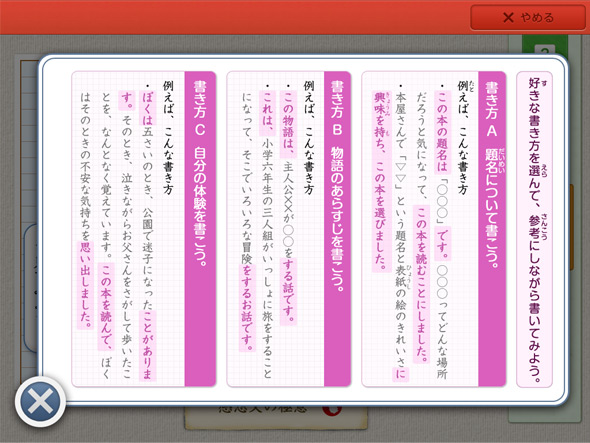Click 例えば、こんな書き方 text in card A
590x443 pixels.
(x=462, y=137)
